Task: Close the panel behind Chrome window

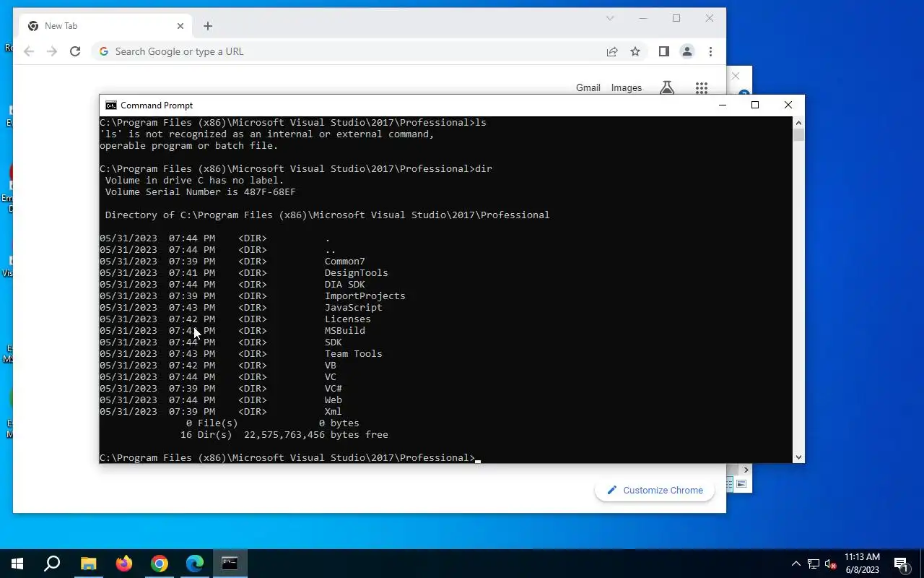Action: [x=736, y=76]
